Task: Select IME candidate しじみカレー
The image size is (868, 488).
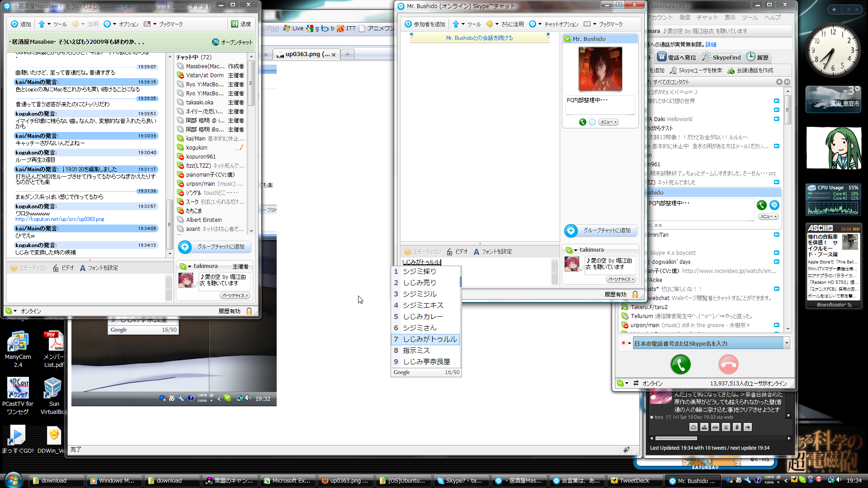Action: coord(426,317)
